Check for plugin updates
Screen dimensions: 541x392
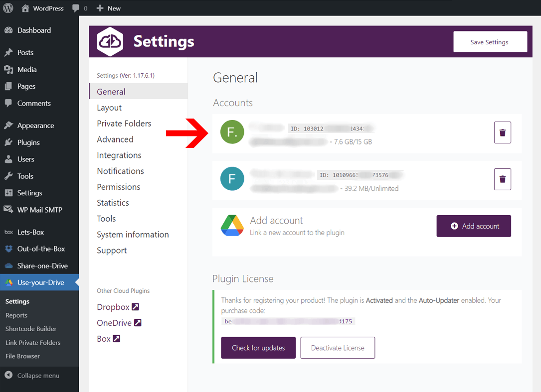258,348
